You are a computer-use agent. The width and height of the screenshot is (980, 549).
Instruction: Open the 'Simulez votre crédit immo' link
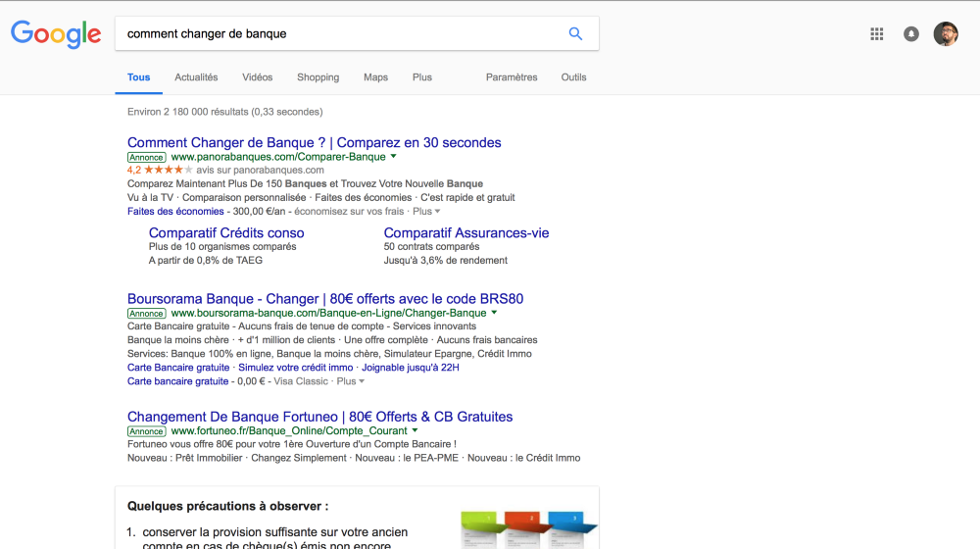[x=296, y=368]
